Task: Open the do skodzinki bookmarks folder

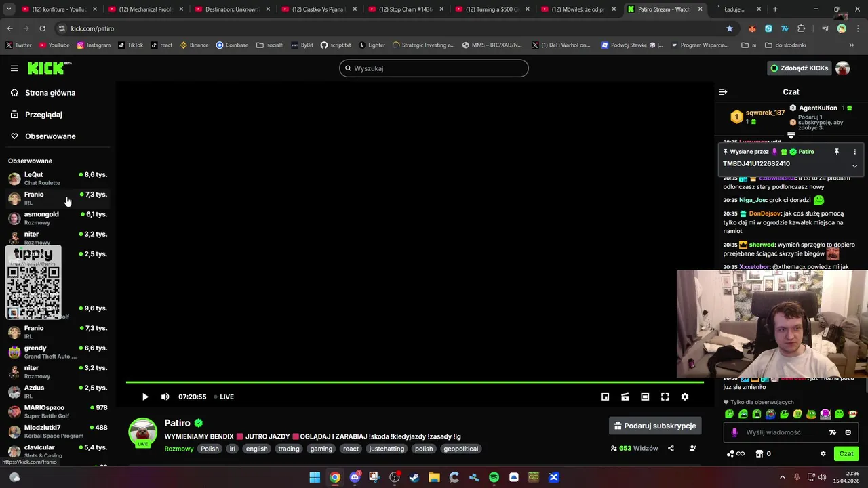Action: point(785,45)
